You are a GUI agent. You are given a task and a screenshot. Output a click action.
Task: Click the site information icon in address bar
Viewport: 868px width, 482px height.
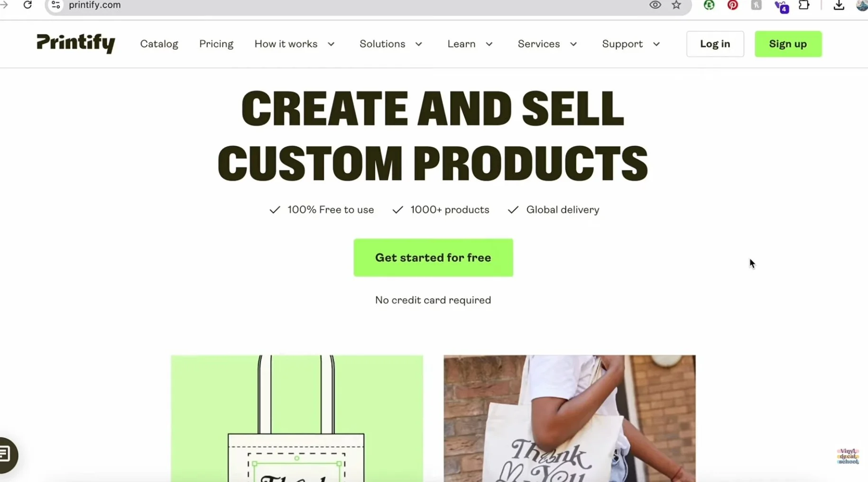click(55, 5)
